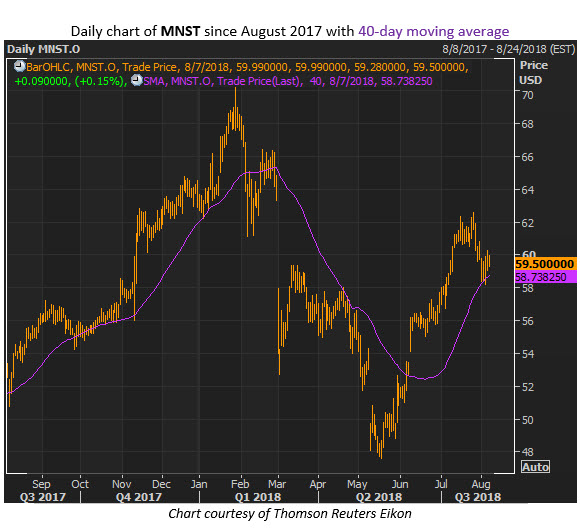
Task: Select the purple 58.738250 SMA tag
Action: (546, 277)
